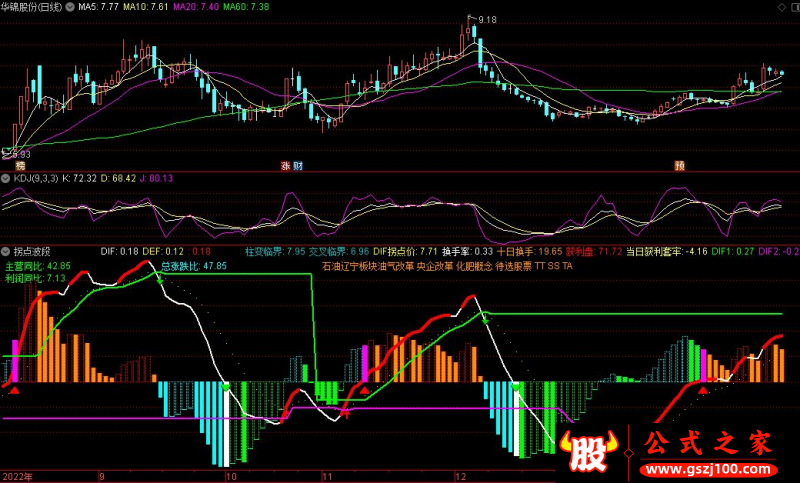This screenshot has height=483, width=800.
Task: Click the MA20: 7.40 label
Action: (x=196, y=7)
